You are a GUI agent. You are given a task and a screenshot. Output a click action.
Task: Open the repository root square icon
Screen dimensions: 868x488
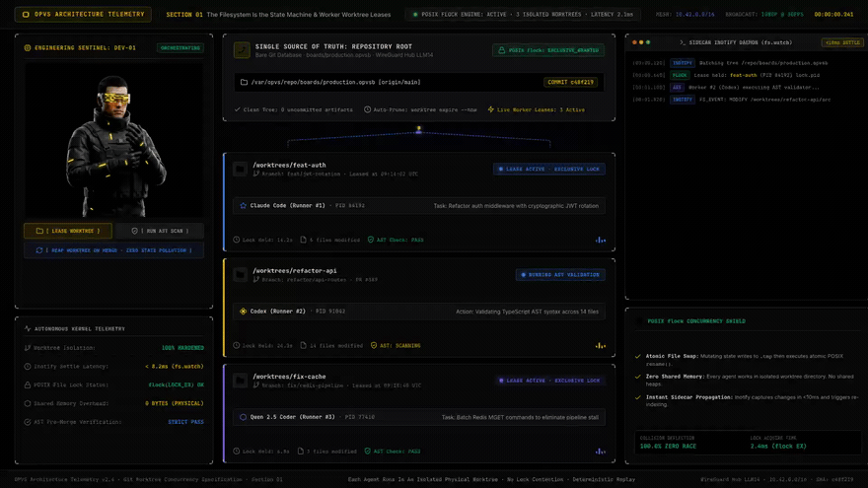(242, 50)
